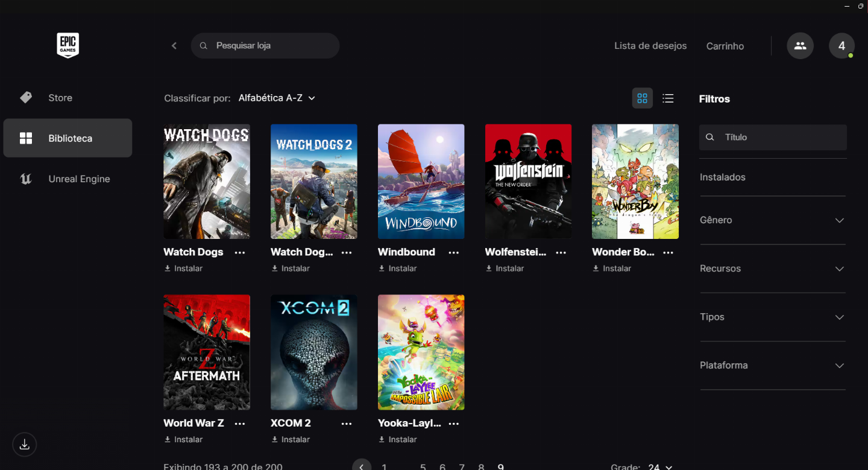The image size is (868, 470).
Task: Open more options for Watch Dogs
Action: click(x=240, y=252)
